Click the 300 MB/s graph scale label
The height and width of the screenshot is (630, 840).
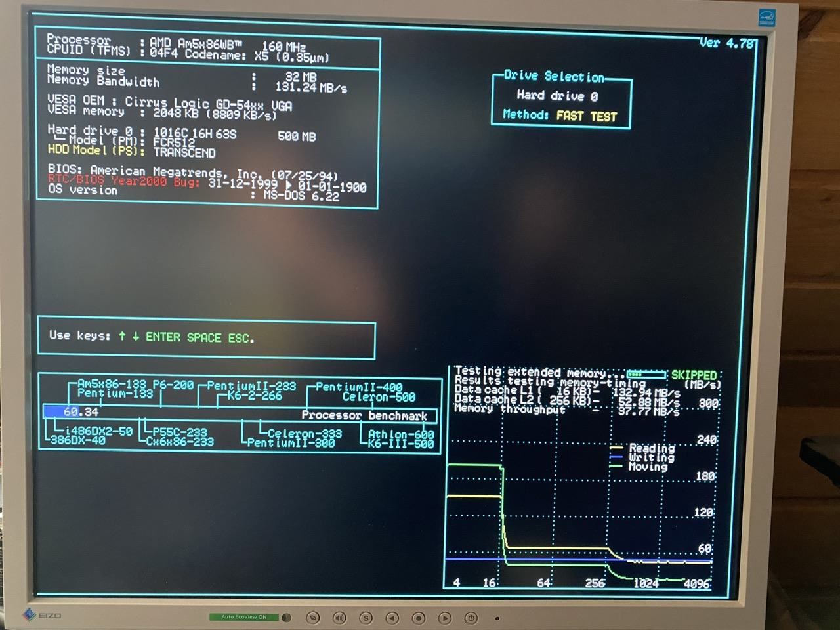pyautogui.click(x=708, y=403)
